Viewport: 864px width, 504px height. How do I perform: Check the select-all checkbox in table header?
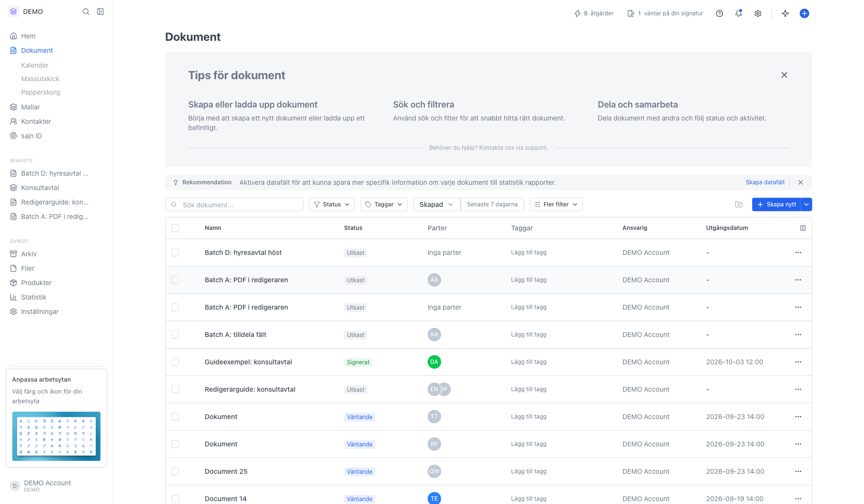(175, 228)
